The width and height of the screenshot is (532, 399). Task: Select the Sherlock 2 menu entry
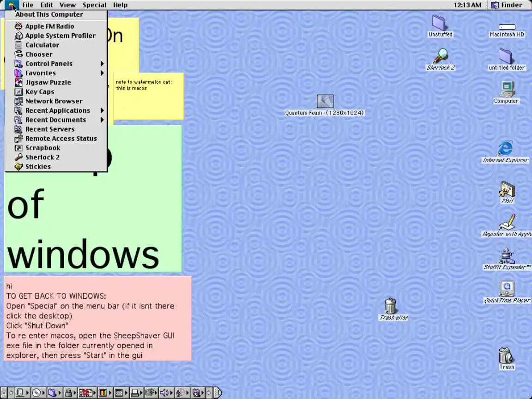[x=56, y=157]
